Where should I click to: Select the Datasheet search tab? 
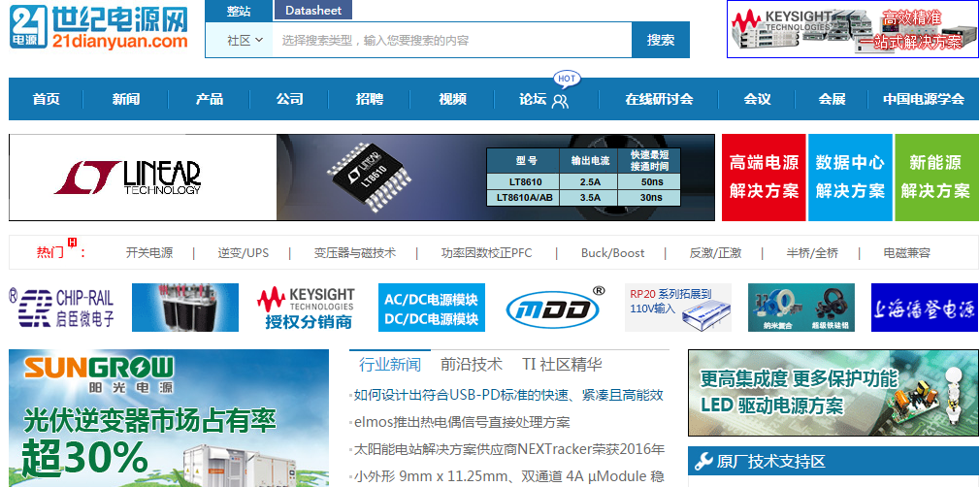[x=313, y=10]
